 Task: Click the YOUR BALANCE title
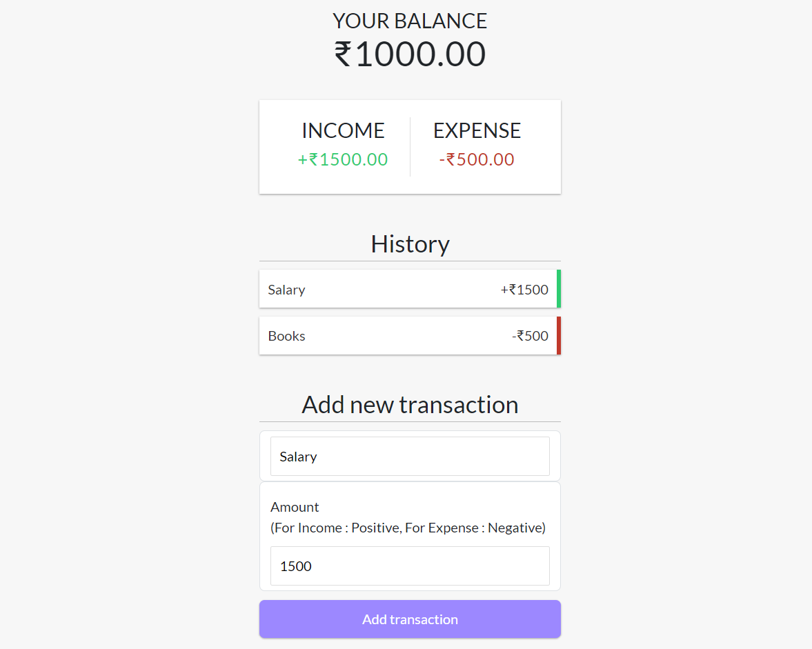click(x=410, y=21)
